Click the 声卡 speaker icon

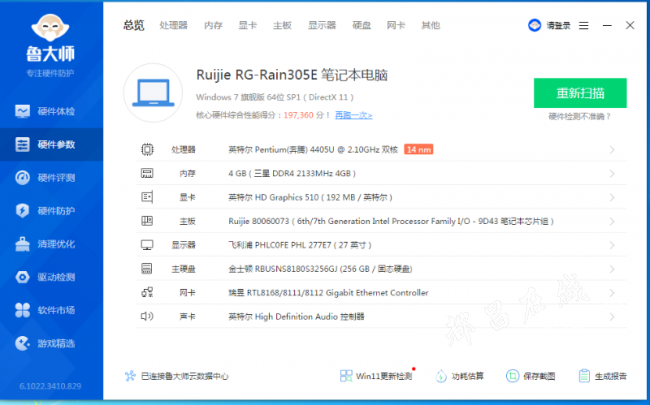coord(147,316)
